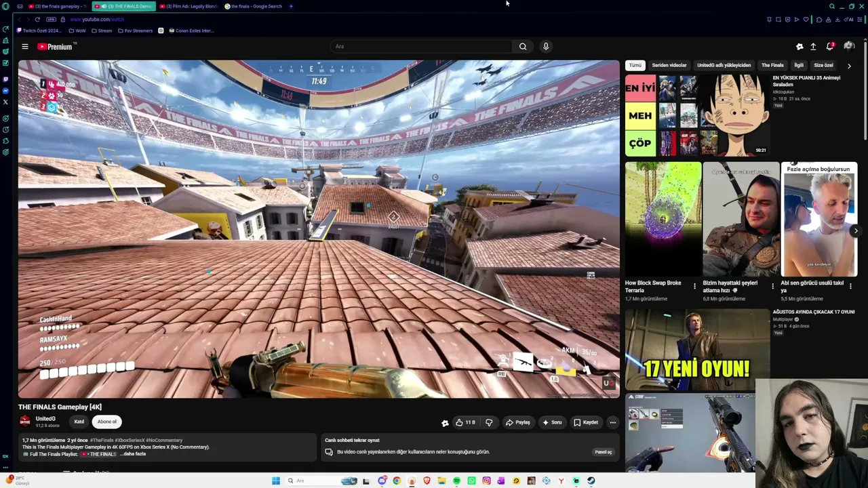Open Chrome from the taskbar
Screen dimensions: 868x488
coord(397,481)
